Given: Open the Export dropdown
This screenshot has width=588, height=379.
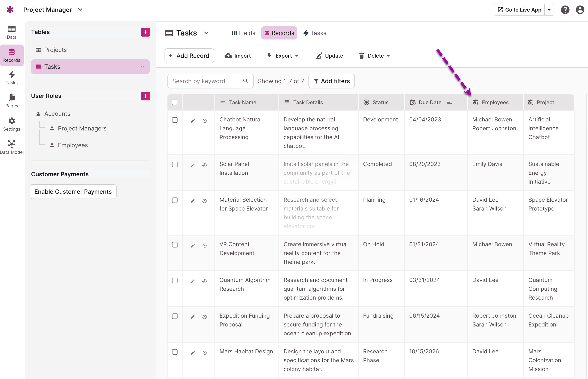Looking at the screenshot, I should tap(282, 56).
